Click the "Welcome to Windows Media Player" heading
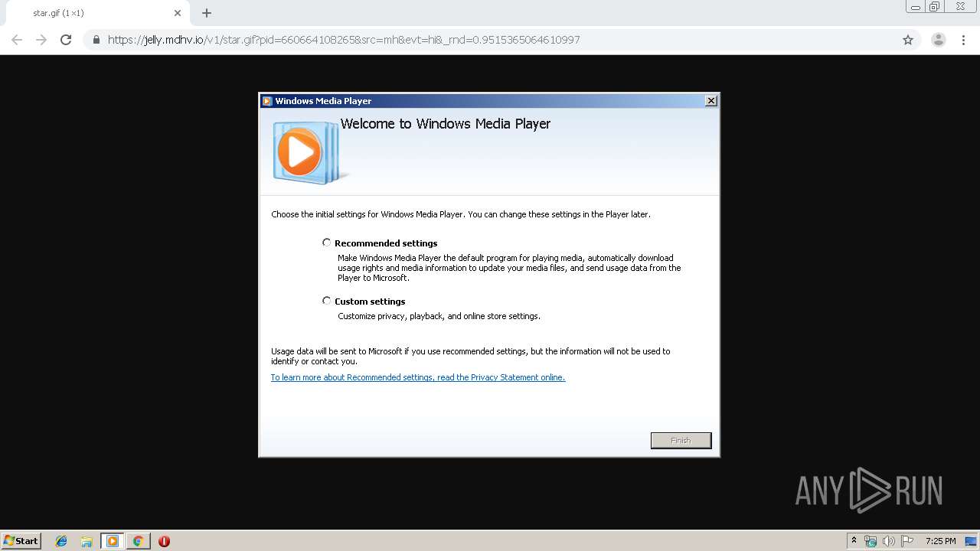This screenshot has height=551, width=980. [446, 124]
